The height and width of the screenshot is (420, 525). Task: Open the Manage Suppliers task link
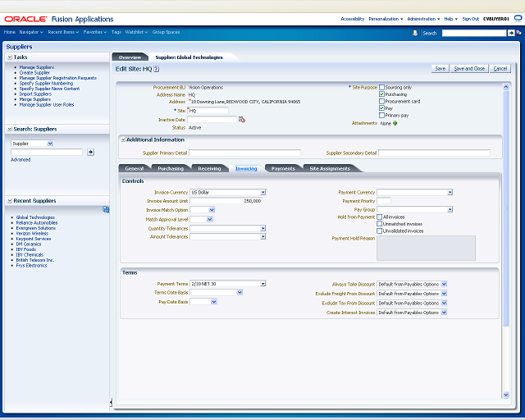(x=36, y=67)
